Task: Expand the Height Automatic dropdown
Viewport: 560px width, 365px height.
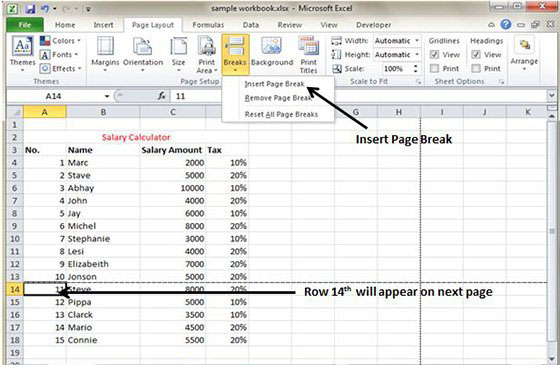Action: (x=416, y=55)
